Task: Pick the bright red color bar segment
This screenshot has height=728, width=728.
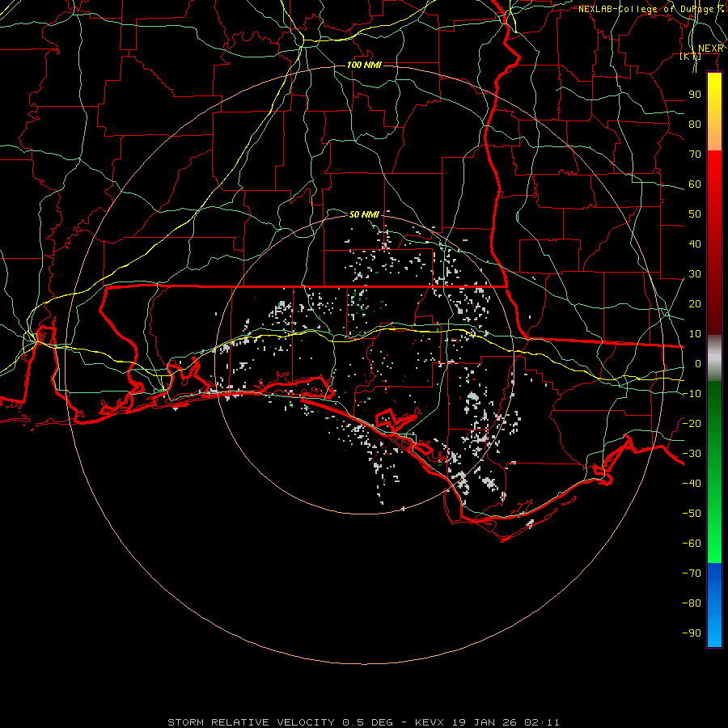Action: [714, 167]
